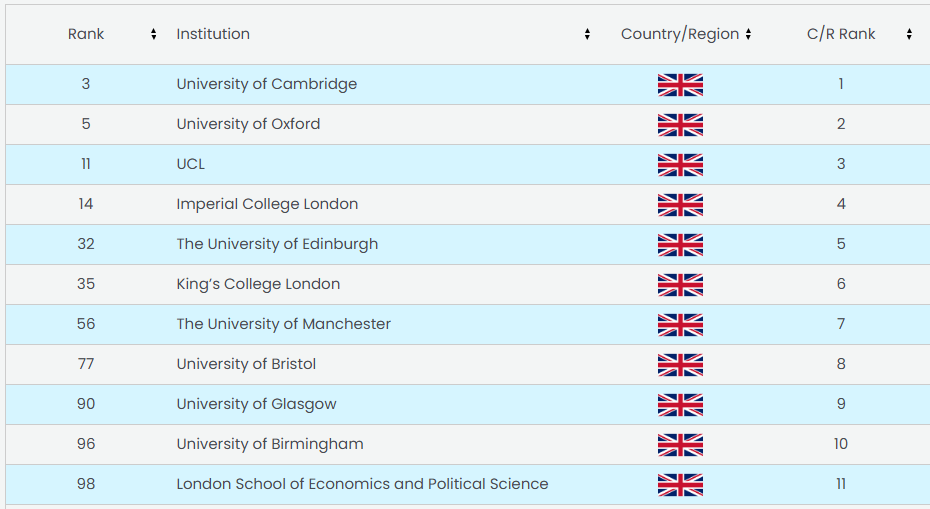Open London School of Economics and Political Science
Screen dimensions: 930x509
click(x=362, y=484)
